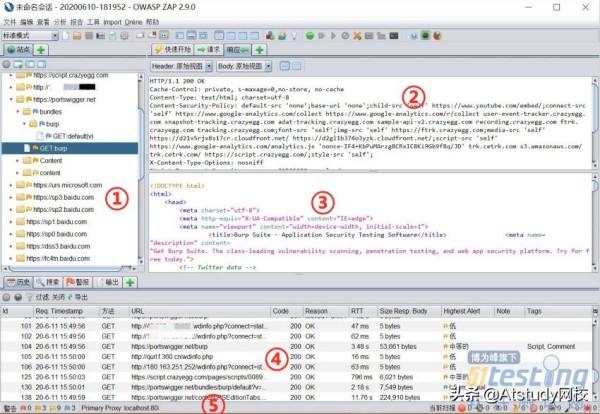Image resolution: width=600 pixels, height=414 pixels.
Task: Switch to the 请求 tab
Action: coord(209,50)
